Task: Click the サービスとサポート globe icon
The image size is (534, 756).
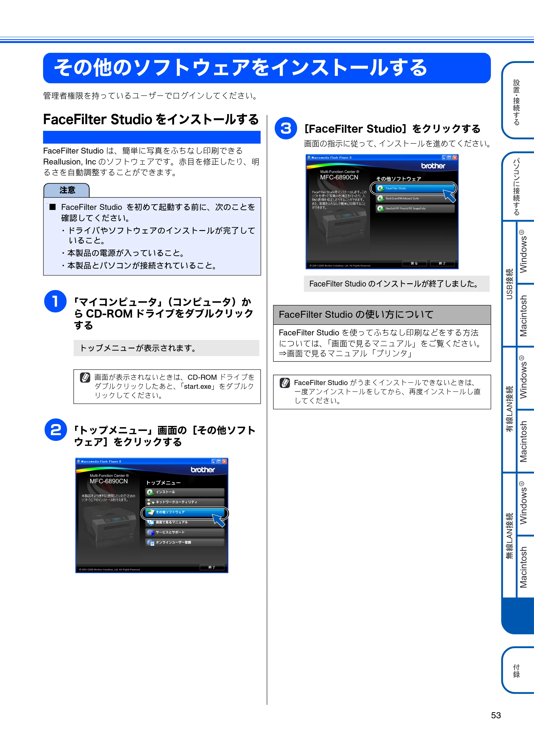Action: point(150,532)
